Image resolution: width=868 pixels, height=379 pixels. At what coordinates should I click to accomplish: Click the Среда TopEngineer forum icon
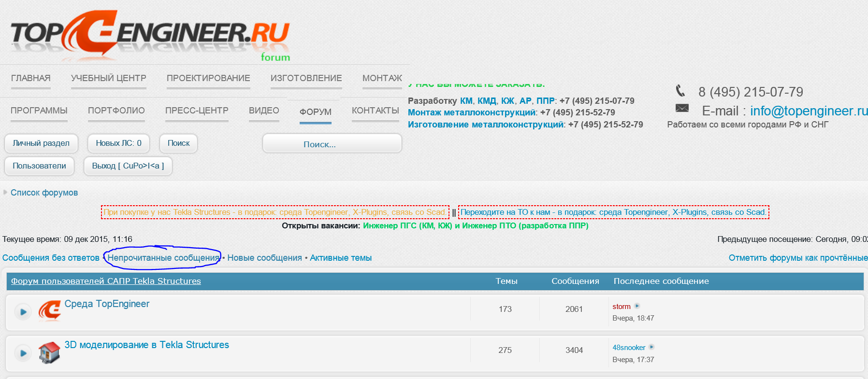click(x=50, y=310)
